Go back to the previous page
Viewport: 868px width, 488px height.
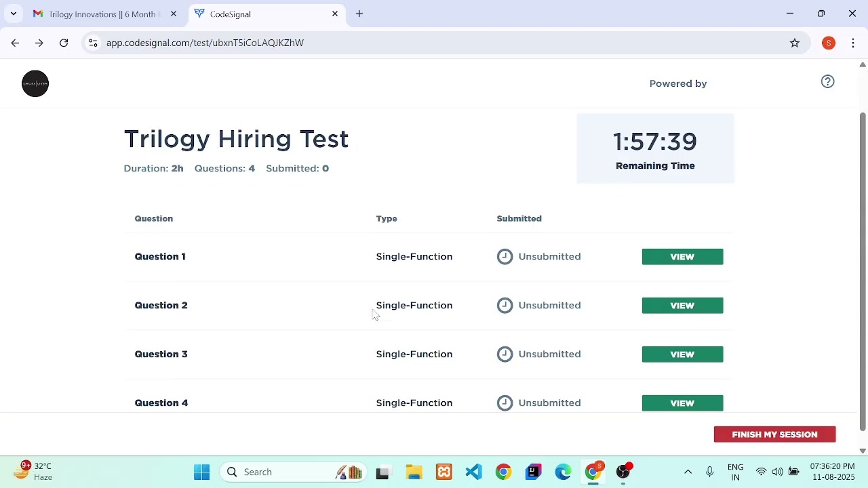pyautogui.click(x=15, y=43)
